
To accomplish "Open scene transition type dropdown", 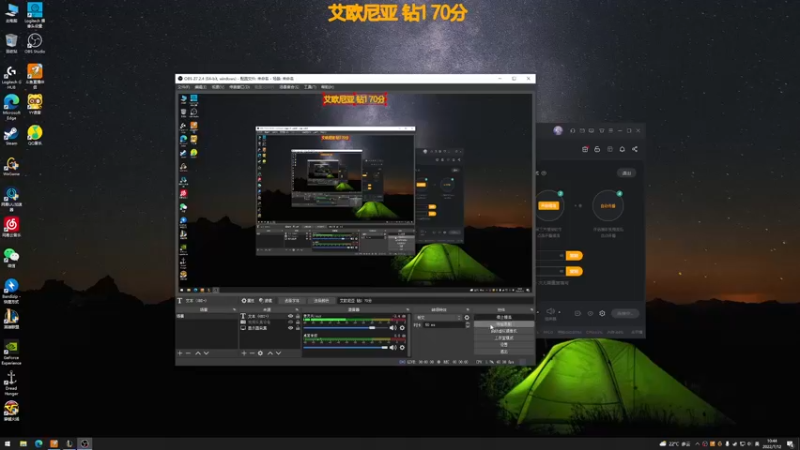I will pyautogui.click(x=438, y=317).
